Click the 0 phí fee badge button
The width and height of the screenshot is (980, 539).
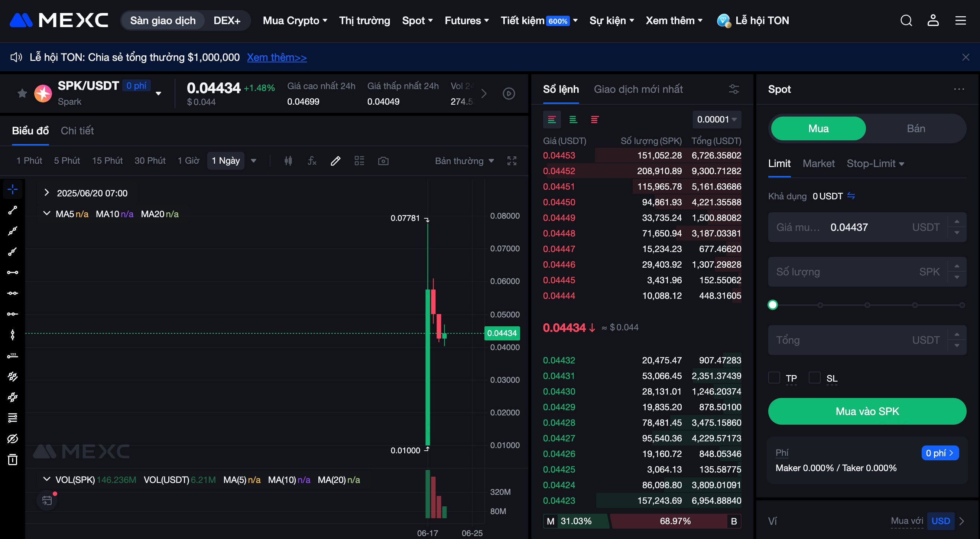(x=940, y=453)
